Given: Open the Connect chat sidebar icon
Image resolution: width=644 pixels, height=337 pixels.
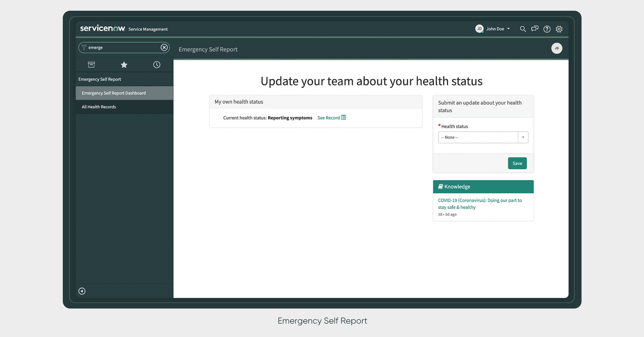Looking at the screenshot, I should tap(535, 29).
